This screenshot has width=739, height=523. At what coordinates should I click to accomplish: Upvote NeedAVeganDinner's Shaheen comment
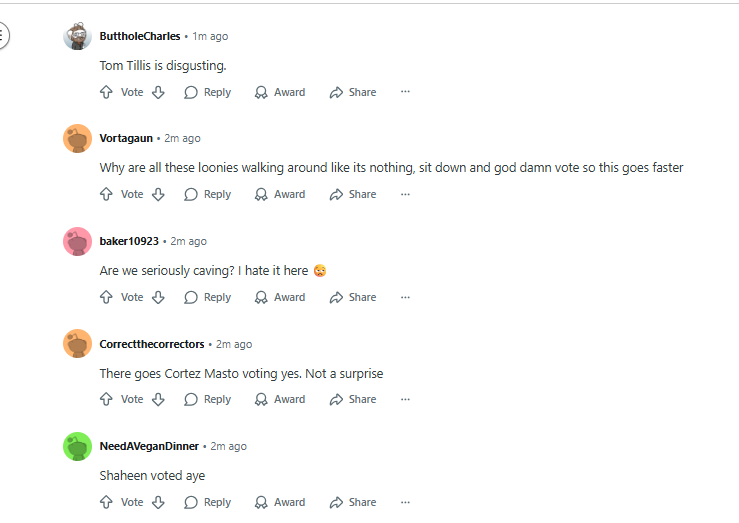coord(106,502)
